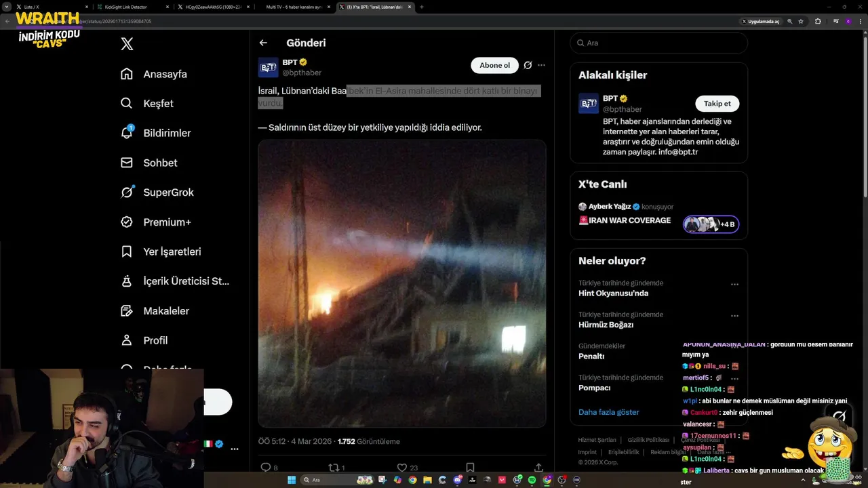
Task: Open Hint Okyanusu'nda trend
Action: [613, 293]
